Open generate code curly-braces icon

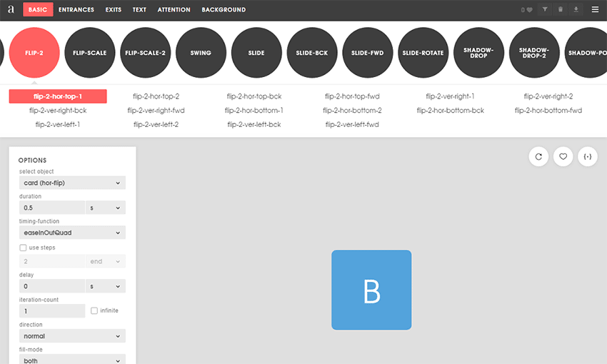pyautogui.click(x=587, y=156)
